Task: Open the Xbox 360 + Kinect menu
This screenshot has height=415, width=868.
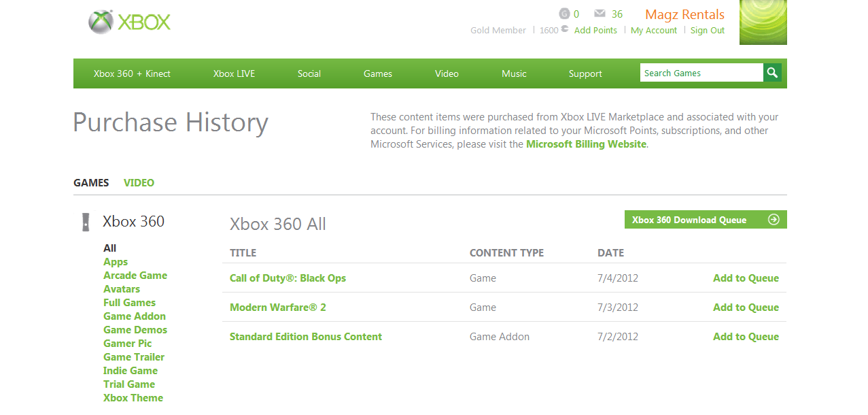Action: [132, 73]
